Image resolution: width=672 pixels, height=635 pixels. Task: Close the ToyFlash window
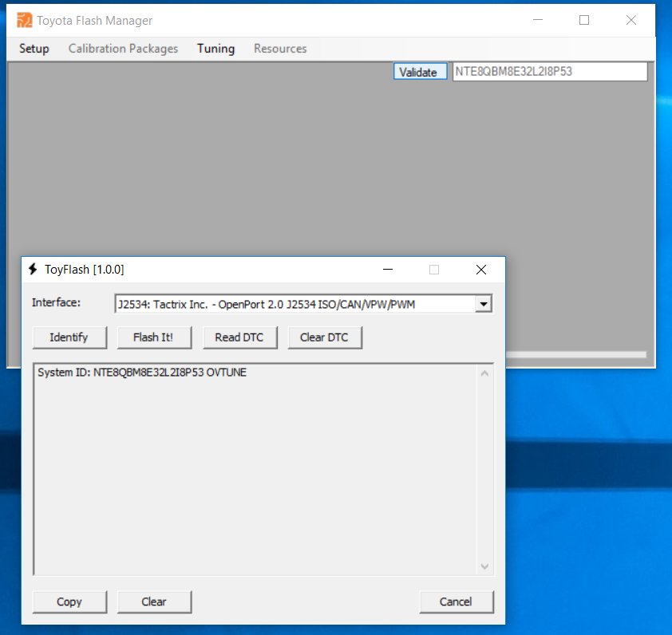(481, 270)
